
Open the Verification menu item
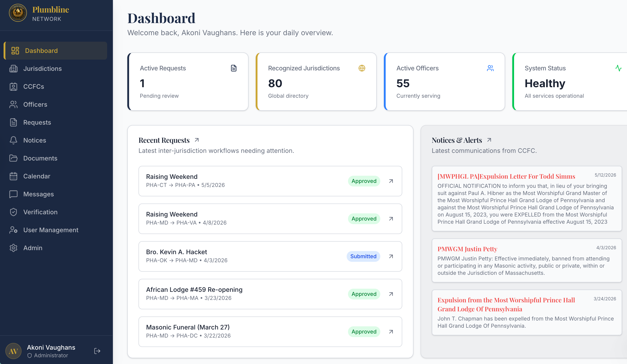click(56, 212)
